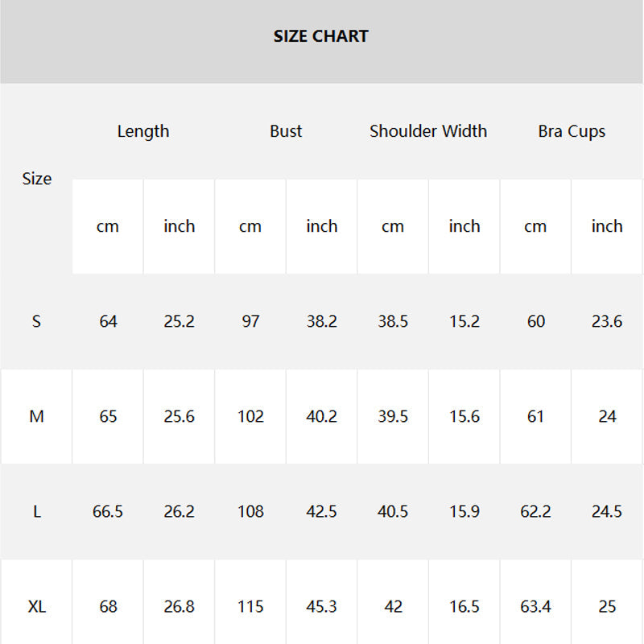
Task: Click the S size row label
Action: [36, 321]
